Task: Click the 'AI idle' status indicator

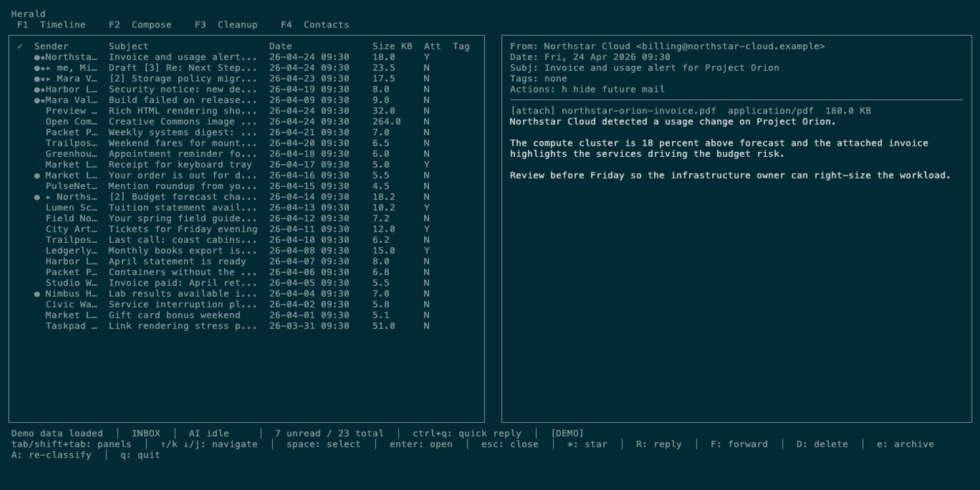Action: 209,433
